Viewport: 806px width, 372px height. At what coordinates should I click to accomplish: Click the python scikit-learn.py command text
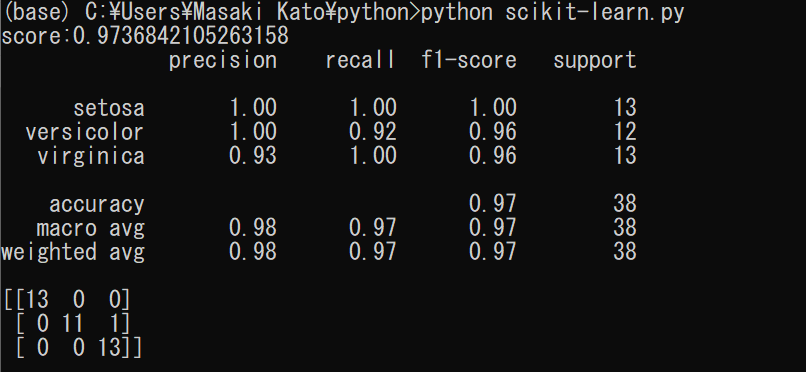[x=553, y=12]
